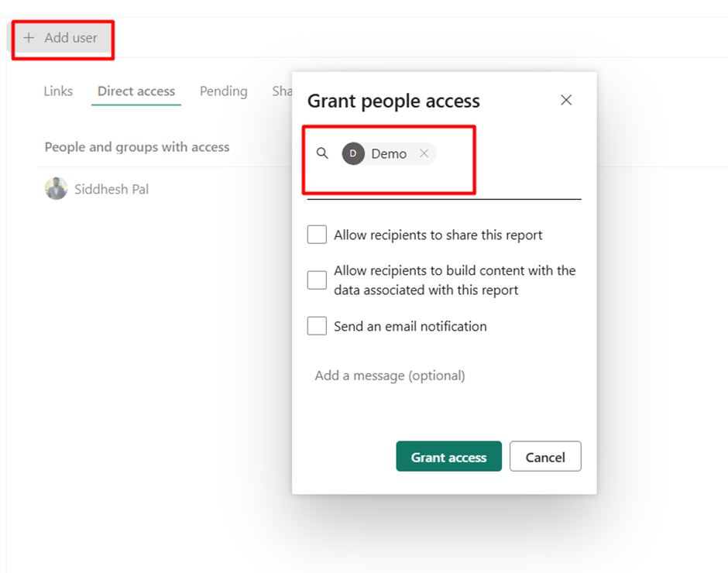Open the Pending tab
This screenshot has width=728, height=573.
(223, 91)
